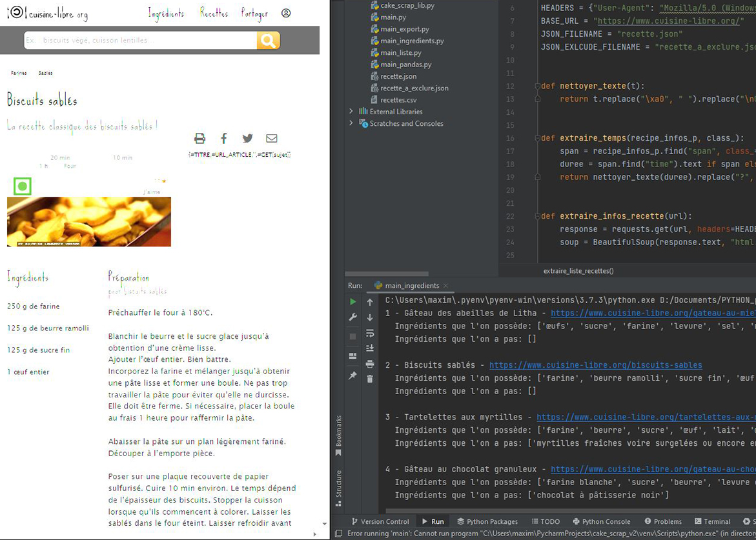
Task: Open user account icon on cuisine-libre
Action: click(286, 13)
